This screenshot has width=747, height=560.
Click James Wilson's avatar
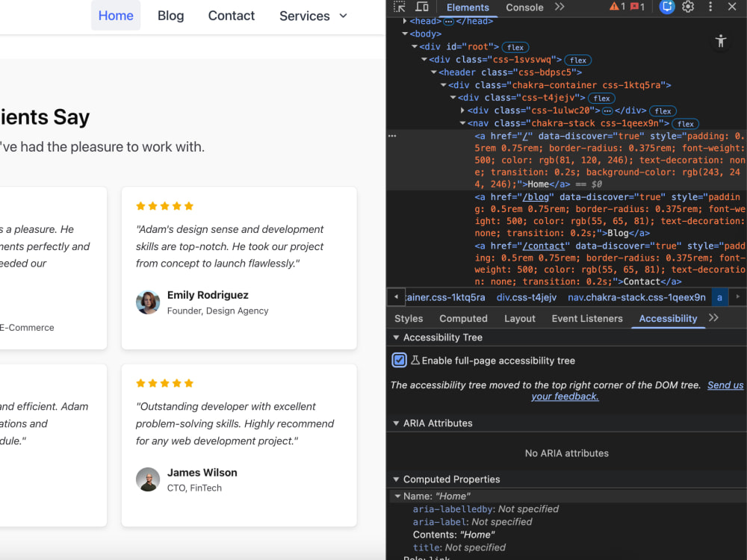(x=148, y=479)
